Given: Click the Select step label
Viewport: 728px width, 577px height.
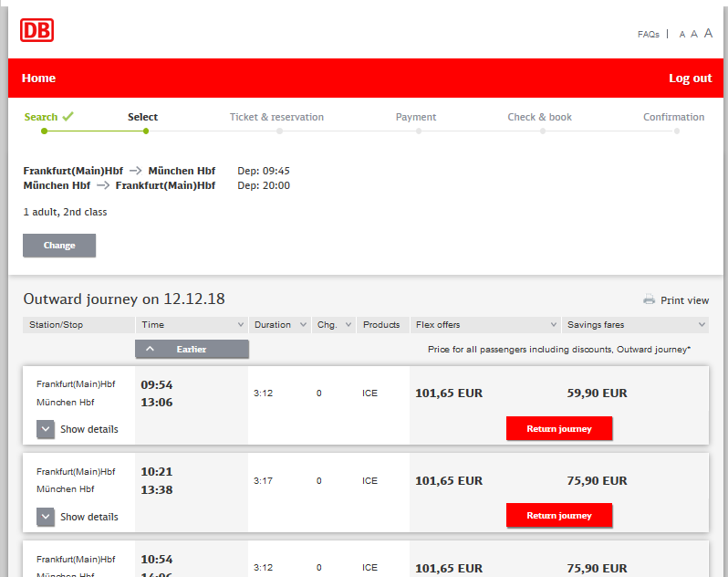Looking at the screenshot, I should tap(142, 117).
